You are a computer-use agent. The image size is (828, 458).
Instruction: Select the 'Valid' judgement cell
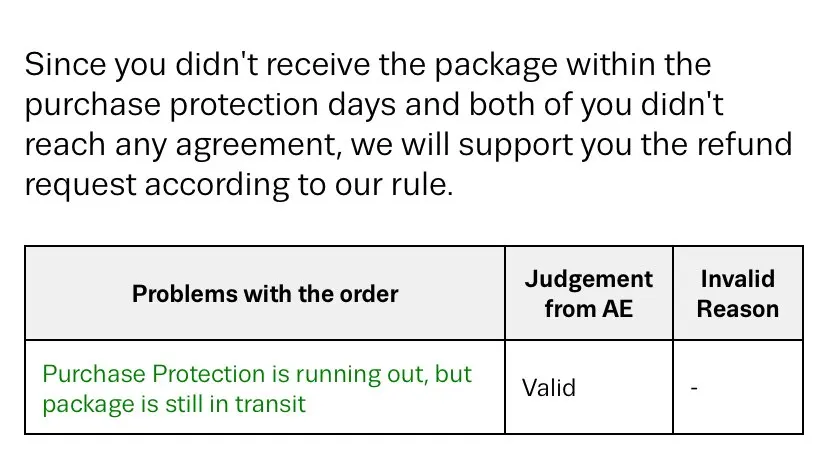tap(549, 388)
